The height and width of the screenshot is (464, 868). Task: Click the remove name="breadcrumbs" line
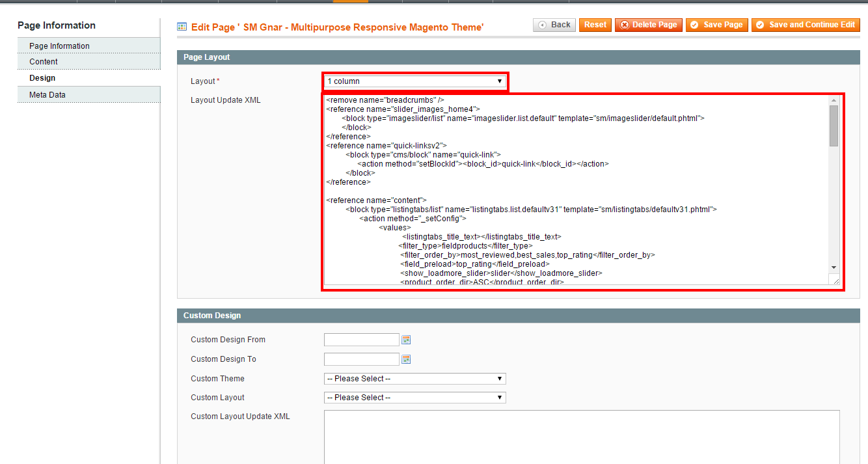point(385,100)
